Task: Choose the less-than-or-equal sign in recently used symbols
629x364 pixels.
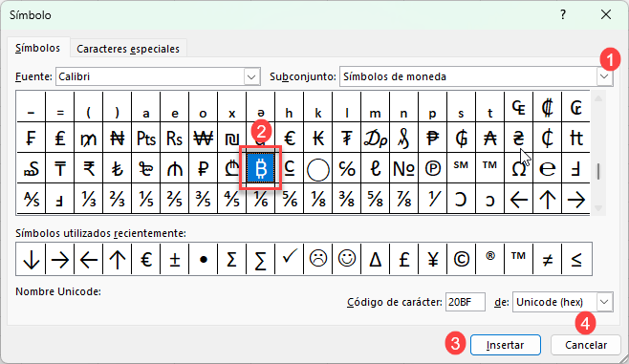Action: [576, 259]
